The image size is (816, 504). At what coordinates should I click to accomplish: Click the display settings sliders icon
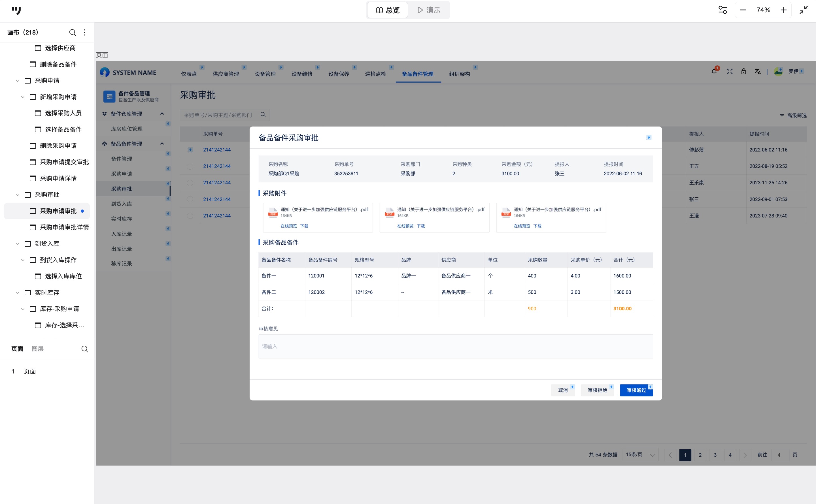coord(722,10)
